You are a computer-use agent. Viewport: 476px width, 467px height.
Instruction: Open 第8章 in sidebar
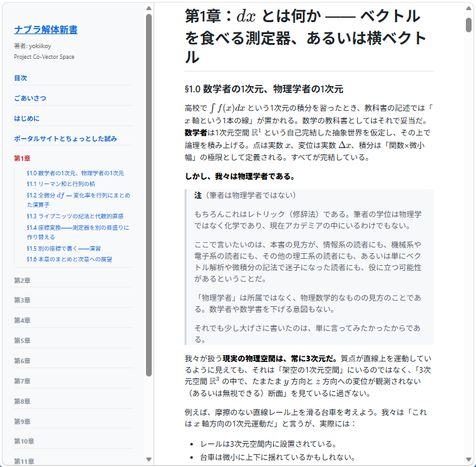pyautogui.click(x=22, y=401)
